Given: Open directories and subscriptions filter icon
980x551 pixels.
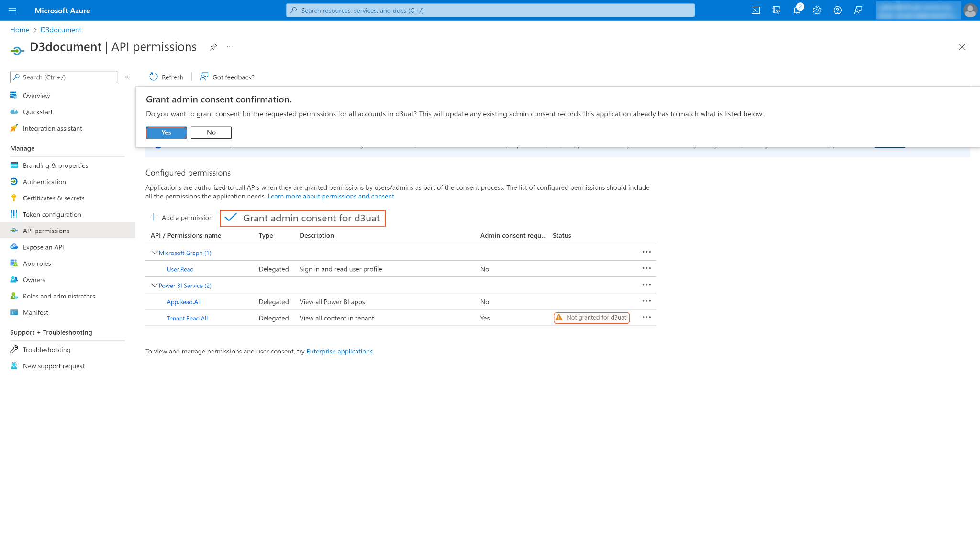Looking at the screenshot, I should click(x=776, y=11).
